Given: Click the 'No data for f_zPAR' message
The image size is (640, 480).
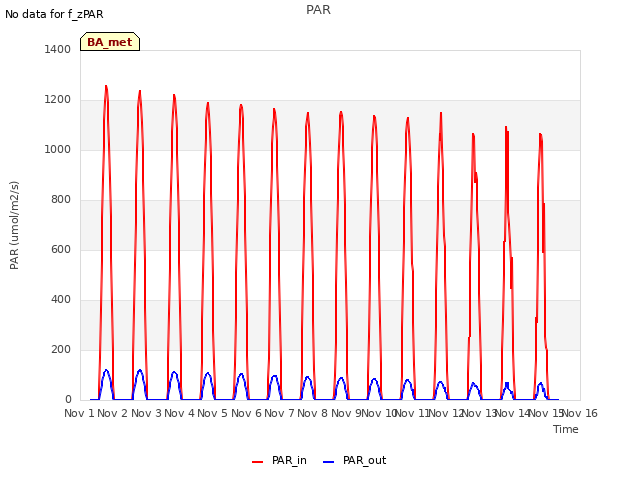Looking at the screenshot, I should [x=54, y=14].
